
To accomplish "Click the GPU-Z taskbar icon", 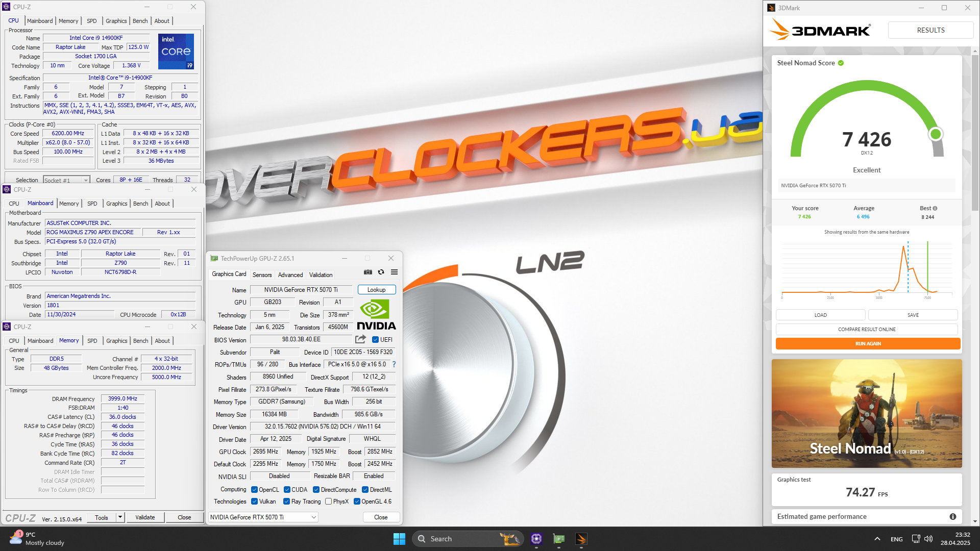I will (559, 539).
